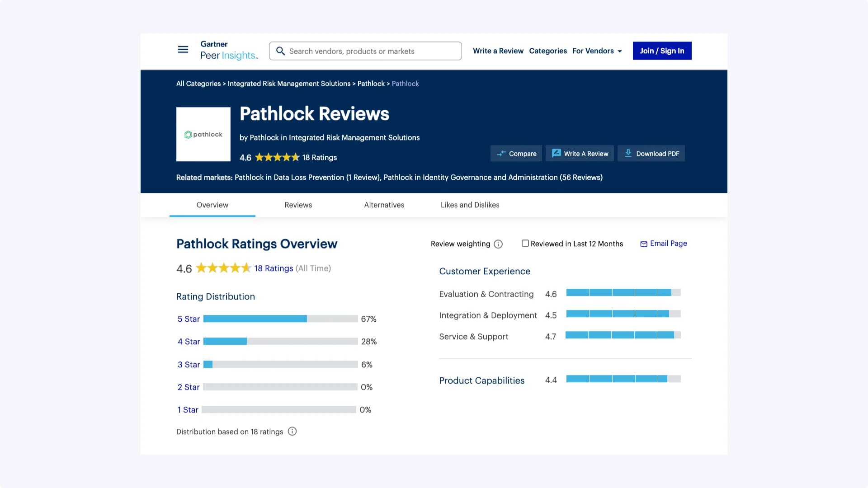The height and width of the screenshot is (488, 868).
Task: Open the hamburger navigation menu
Action: 183,50
